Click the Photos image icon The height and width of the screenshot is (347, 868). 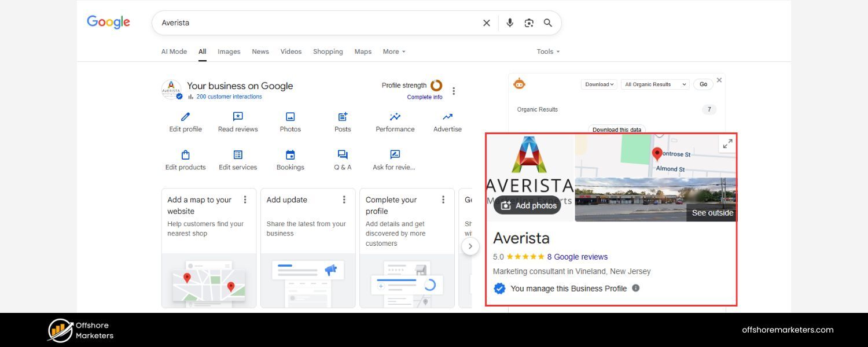290,116
